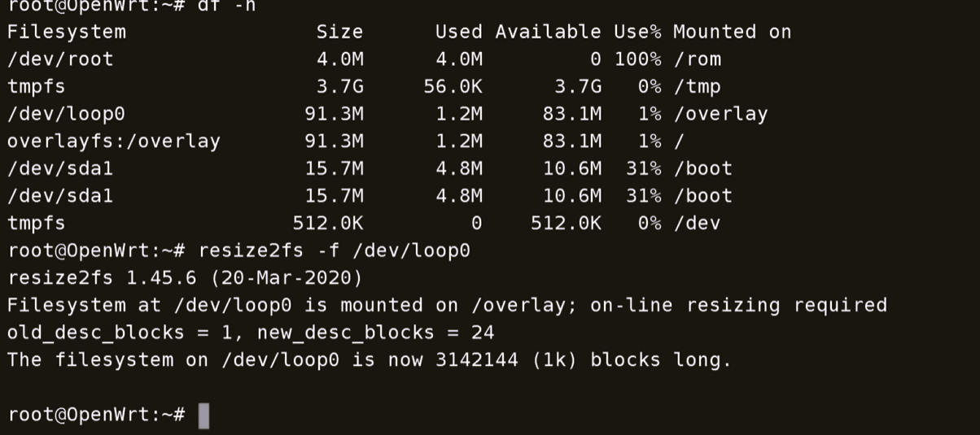Click the Used column header
Viewport: 980px width, 435px height.
click(458, 32)
